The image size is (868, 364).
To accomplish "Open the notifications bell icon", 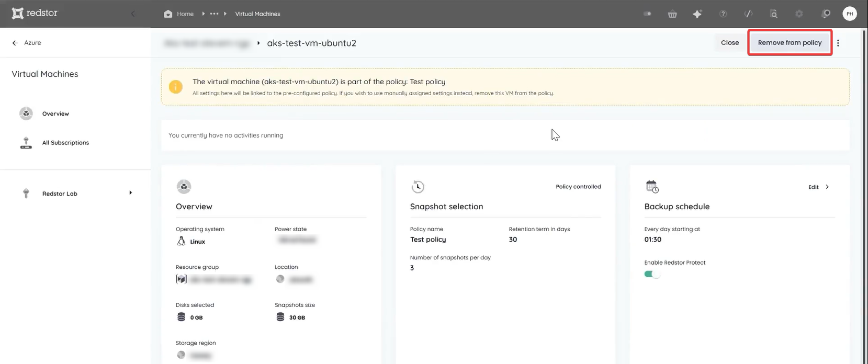I will pyautogui.click(x=826, y=14).
